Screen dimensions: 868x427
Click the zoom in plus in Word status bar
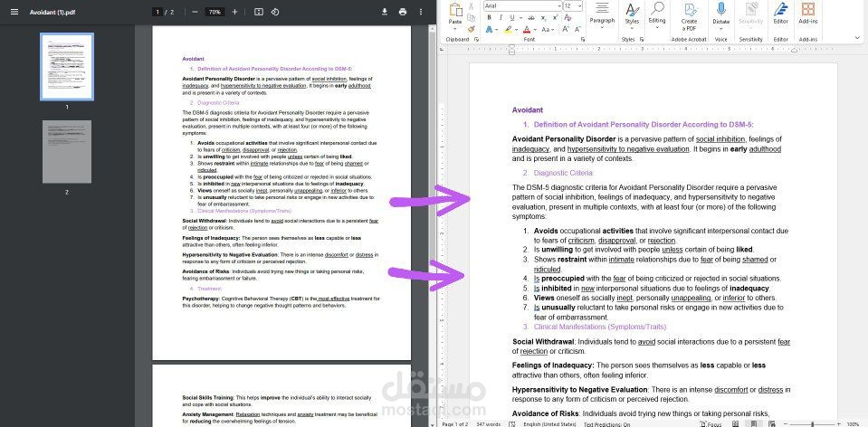(839, 423)
